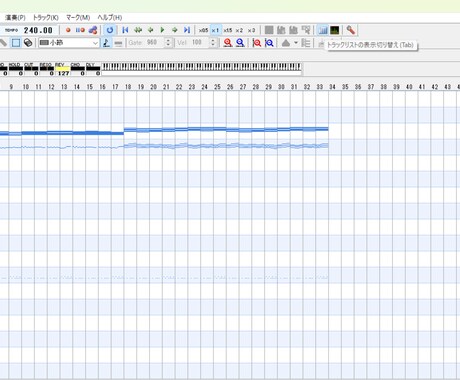Click the RESO meter value

47,69
